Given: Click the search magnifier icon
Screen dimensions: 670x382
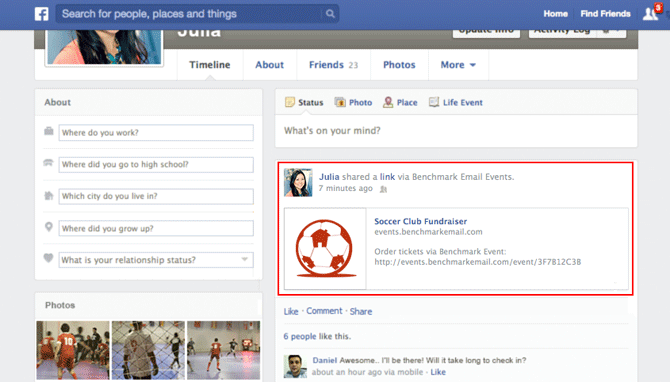Looking at the screenshot, I should pyautogui.click(x=330, y=14).
